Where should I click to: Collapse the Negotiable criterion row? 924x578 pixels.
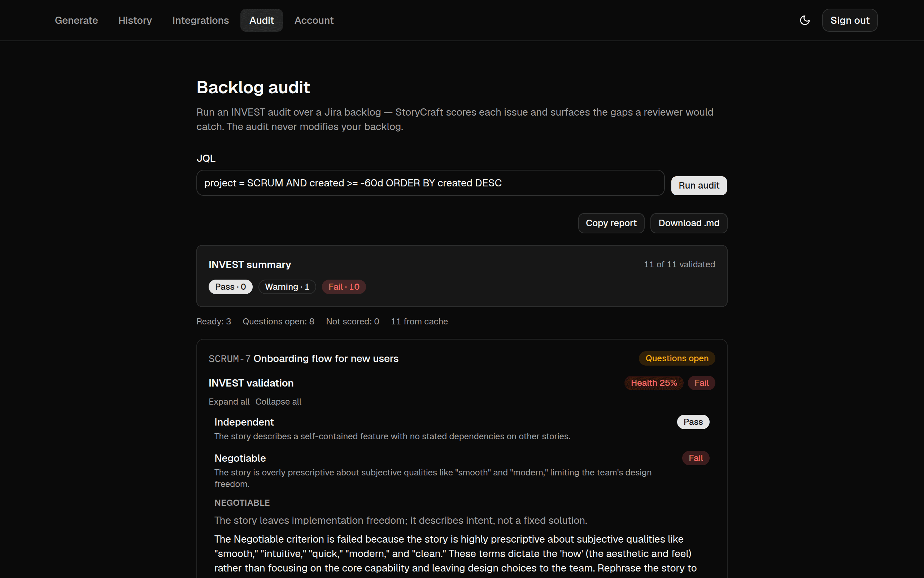coord(462,471)
